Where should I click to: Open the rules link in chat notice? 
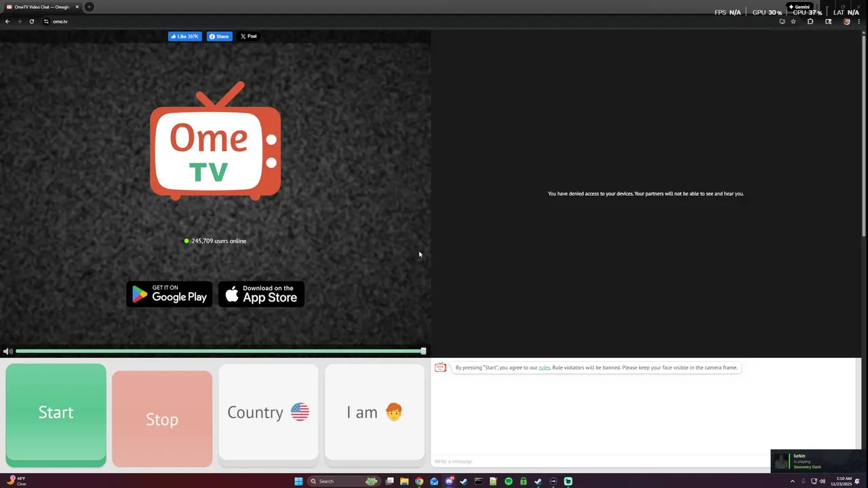[x=545, y=367]
